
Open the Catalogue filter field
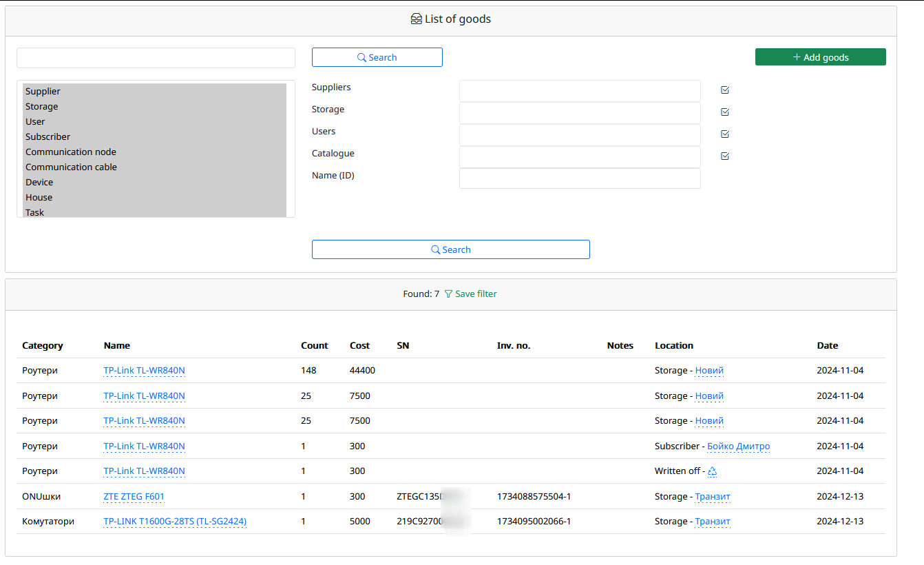click(580, 157)
